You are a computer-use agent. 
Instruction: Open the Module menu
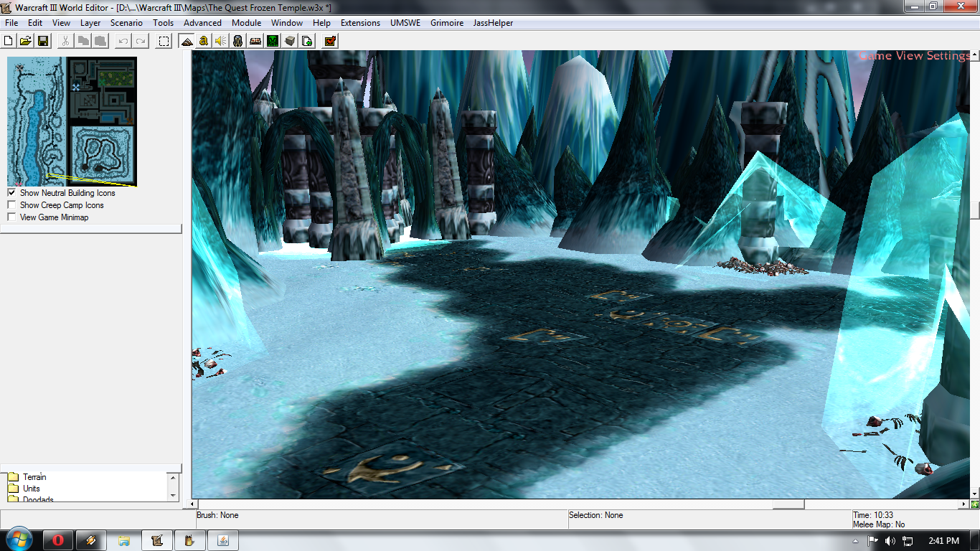coord(246,23)
